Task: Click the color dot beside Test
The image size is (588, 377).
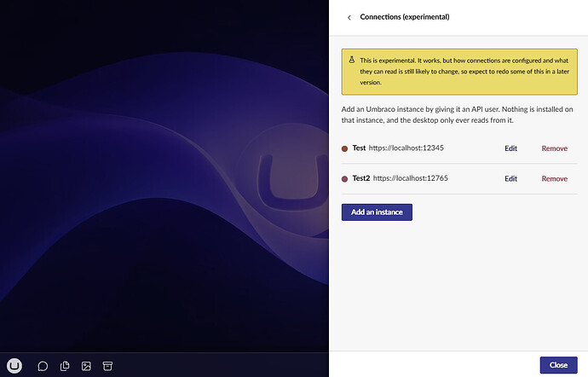Action: point(344,148)
